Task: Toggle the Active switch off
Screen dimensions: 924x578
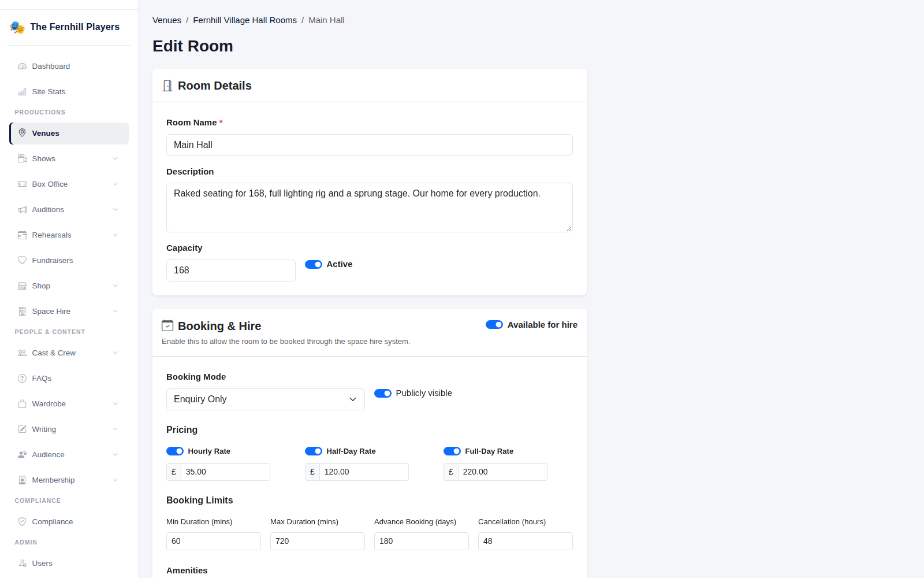Action: click(314, 264)
